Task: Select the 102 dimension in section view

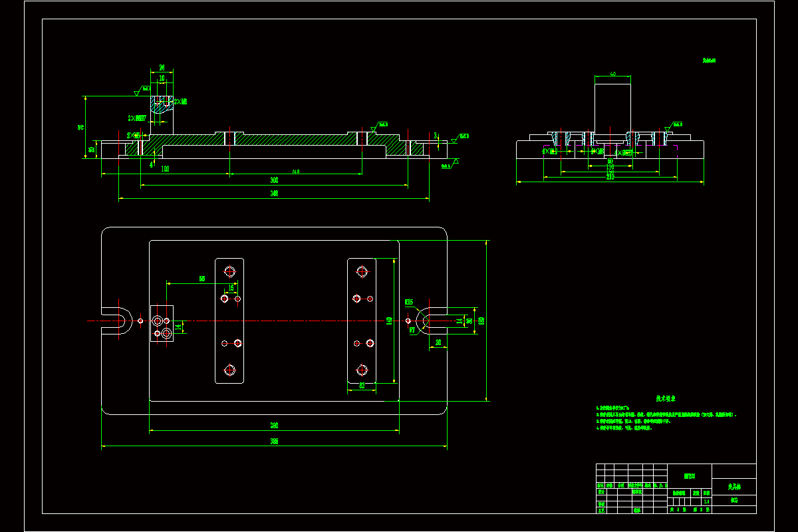Action: tap(165, 169)
